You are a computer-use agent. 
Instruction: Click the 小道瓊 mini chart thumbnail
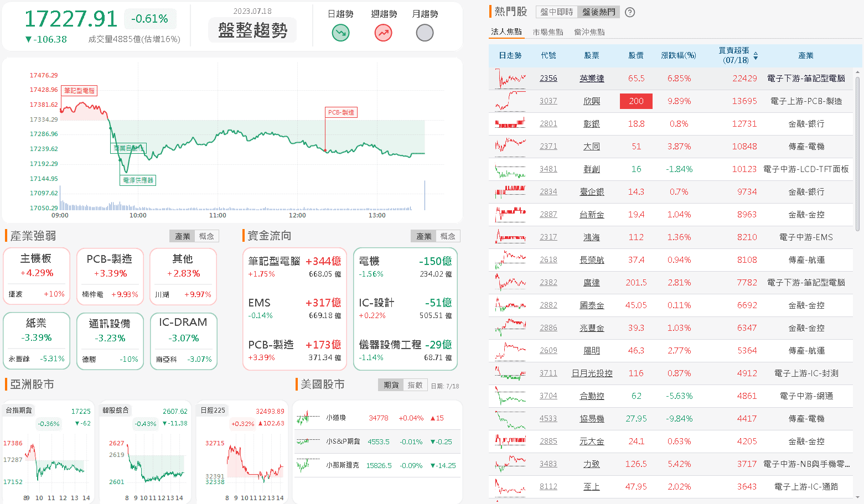[x=308, y=418]
